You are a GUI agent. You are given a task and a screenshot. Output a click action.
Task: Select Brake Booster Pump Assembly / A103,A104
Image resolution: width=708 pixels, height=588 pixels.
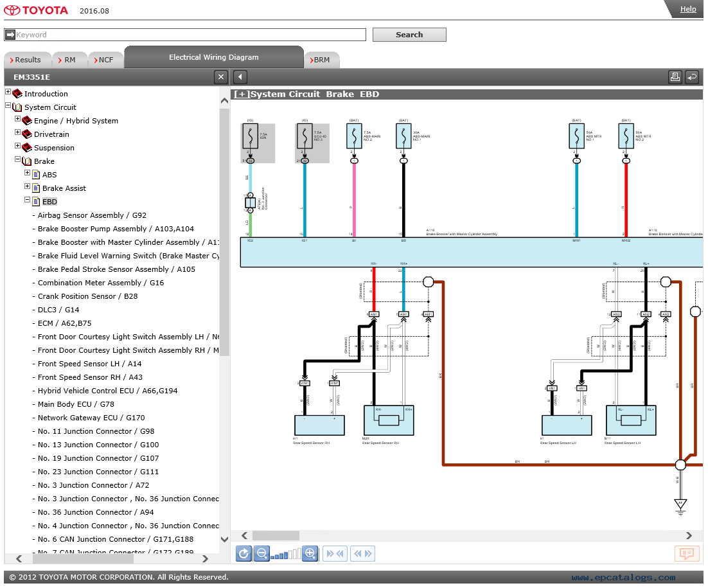116,229
